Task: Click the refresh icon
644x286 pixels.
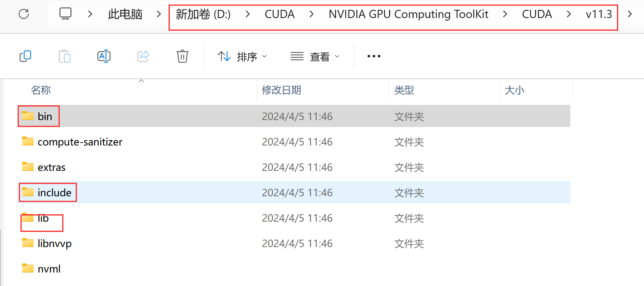Action: pyautogui.click(x=24, y=14)
